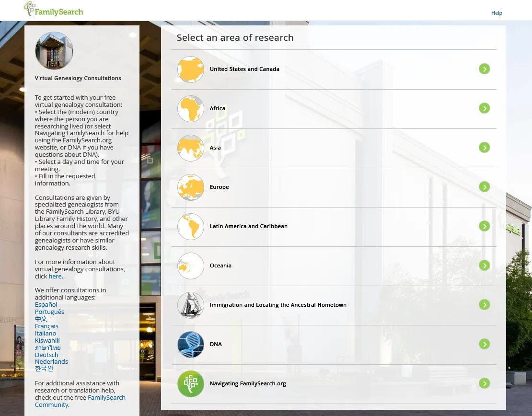Select the Africa label

pyautogui.click(x=217, y=108)
